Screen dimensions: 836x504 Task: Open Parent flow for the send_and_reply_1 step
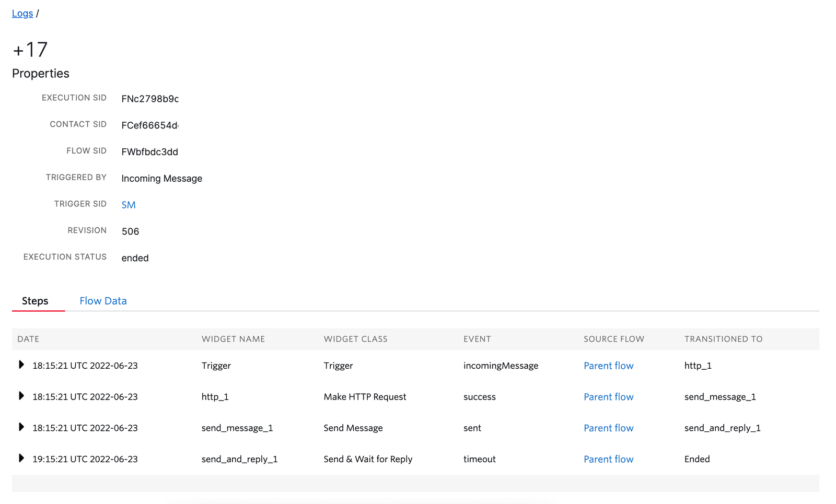click(x=608, y=459)
